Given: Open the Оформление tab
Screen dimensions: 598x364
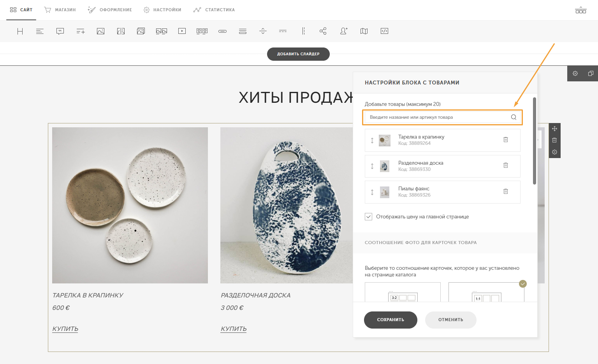Looking at the screenshot, I should pyautogui.click(x=110, y=10).
